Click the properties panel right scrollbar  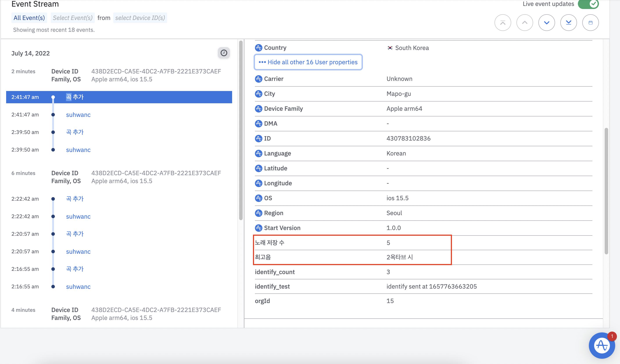[x=606, y=191]
